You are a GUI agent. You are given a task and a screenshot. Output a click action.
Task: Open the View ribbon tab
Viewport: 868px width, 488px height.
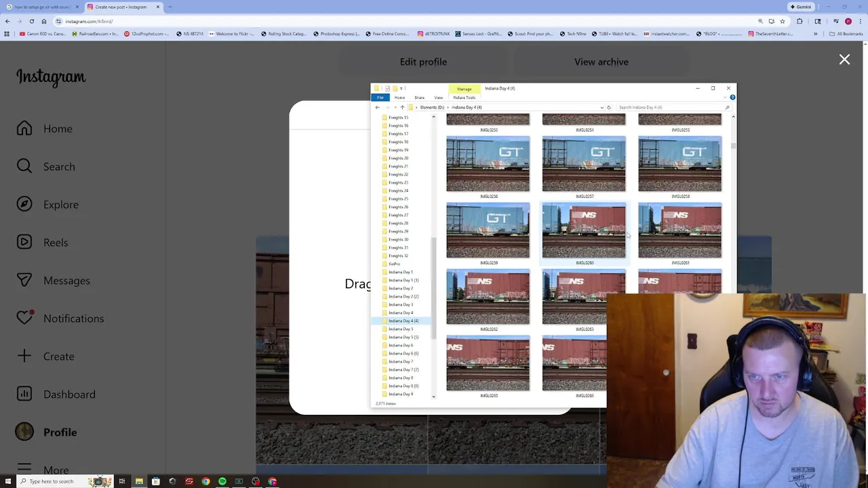(x=438, y=98)
